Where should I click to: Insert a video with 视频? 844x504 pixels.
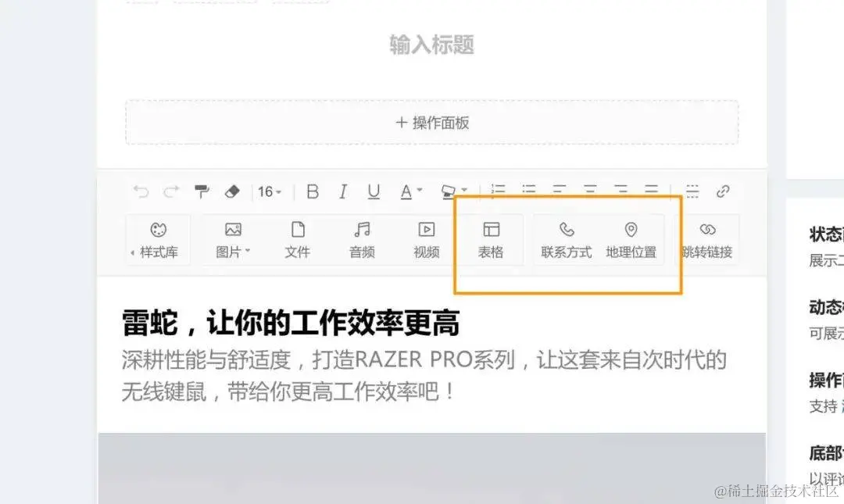(427, 240)
